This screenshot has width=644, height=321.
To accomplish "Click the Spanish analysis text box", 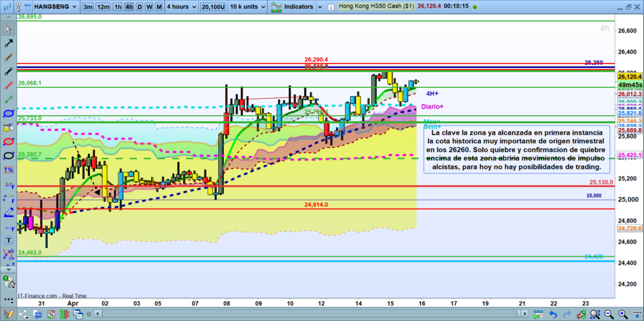I will [x=517, y=150].
